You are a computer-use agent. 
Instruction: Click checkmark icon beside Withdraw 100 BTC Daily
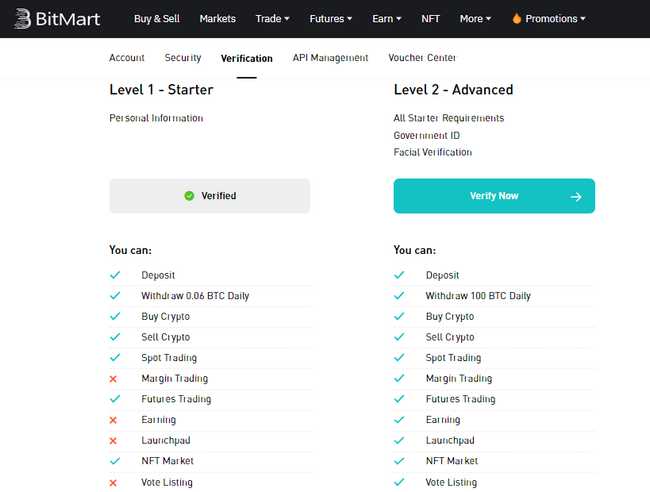[x=399, y=296]
